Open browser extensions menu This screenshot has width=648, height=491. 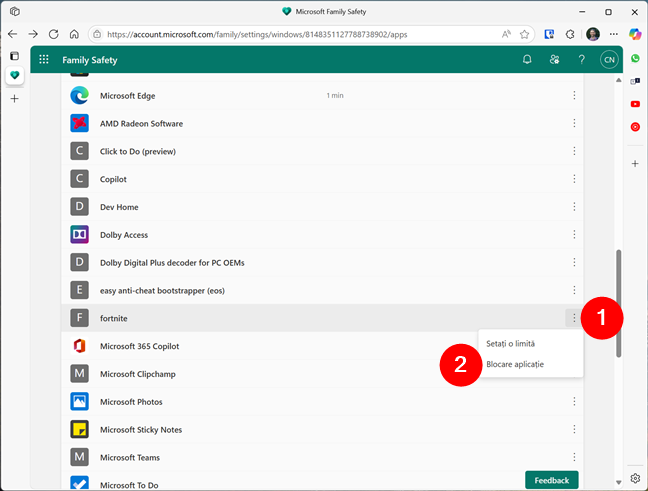(x=570, y=34)
